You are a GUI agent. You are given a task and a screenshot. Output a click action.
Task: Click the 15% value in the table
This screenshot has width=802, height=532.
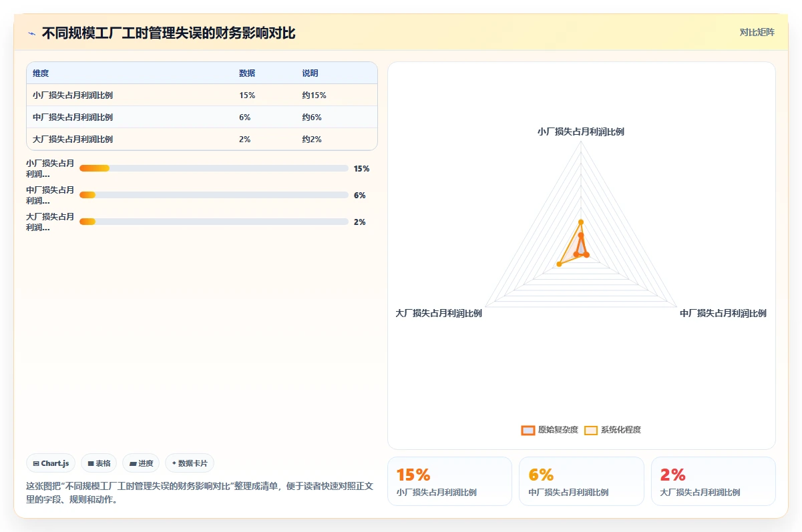pyautogui.click(x=247, y=95)
